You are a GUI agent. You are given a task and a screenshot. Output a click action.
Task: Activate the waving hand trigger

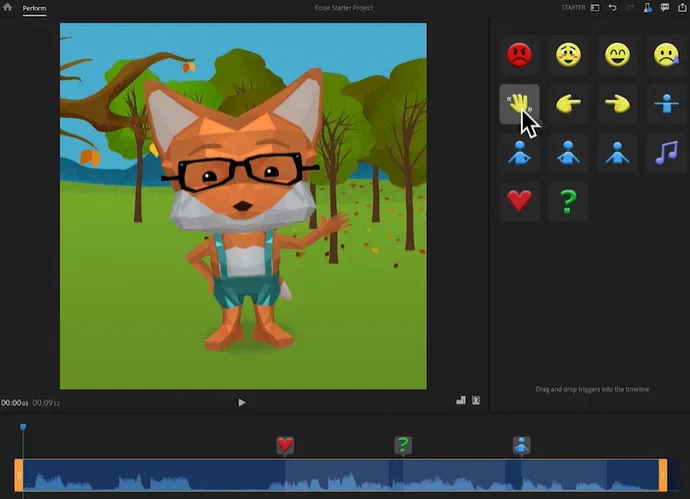coord(520,103)
